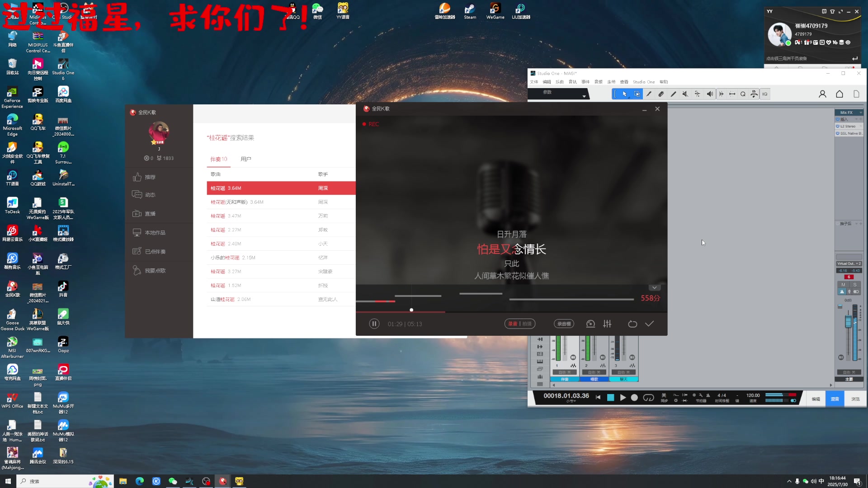Select 桂花谣 by 万莉
The width and height of the screenshot is (868, 488).
(281, 216)
